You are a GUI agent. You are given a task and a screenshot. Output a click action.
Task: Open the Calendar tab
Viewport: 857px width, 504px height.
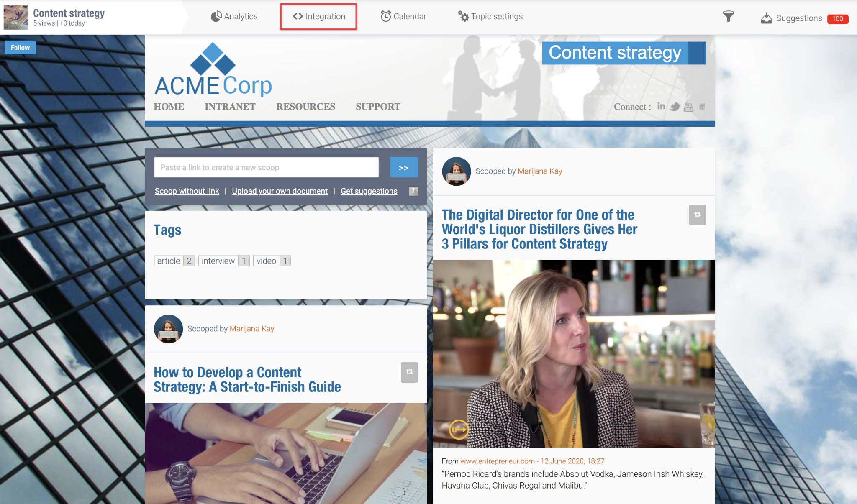coord(403,16)
